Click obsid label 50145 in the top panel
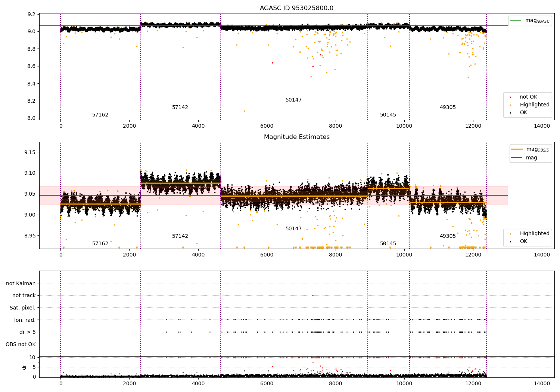560x392 pixels. (x=388, y=115)
